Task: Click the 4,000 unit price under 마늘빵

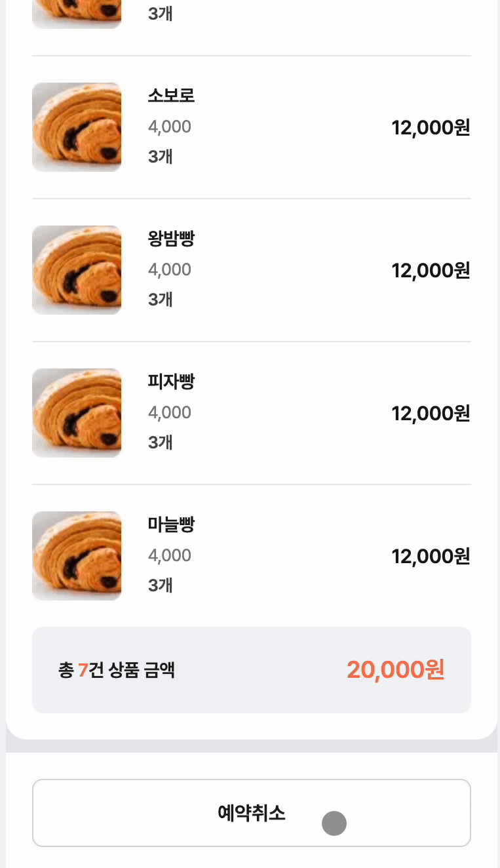Action: point(170,556)
